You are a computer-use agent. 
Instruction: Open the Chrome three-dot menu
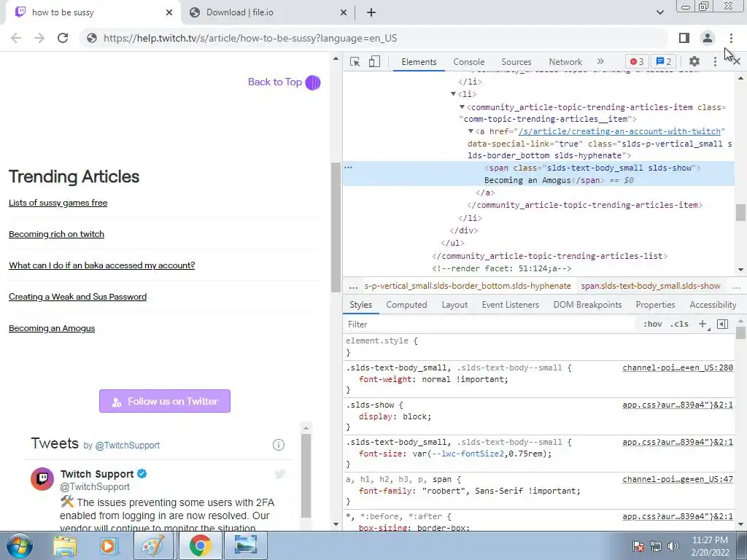[x=731, y=38]
